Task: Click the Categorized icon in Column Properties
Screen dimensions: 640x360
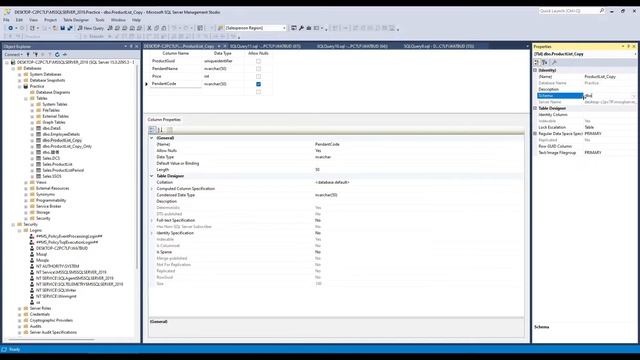Action: [152, 130]
